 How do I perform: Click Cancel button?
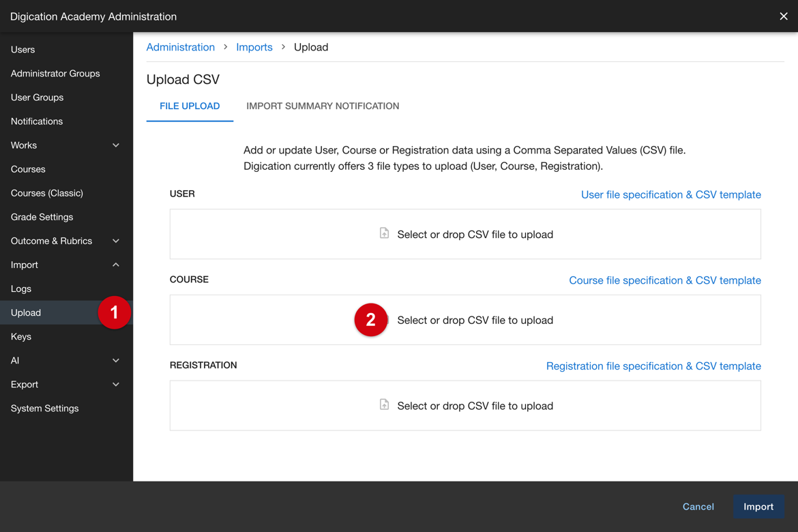[x=698, y=507]
